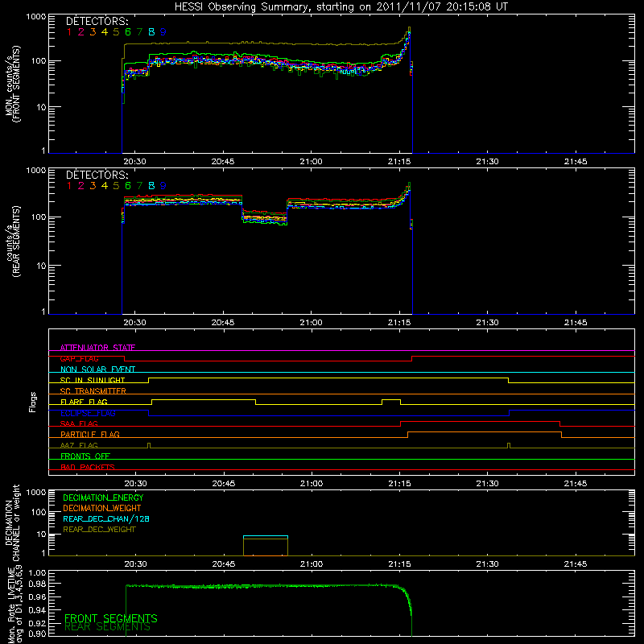
Task: Click the DECIMATION_WEIGHT legend entry
Action: click(102, 508)
